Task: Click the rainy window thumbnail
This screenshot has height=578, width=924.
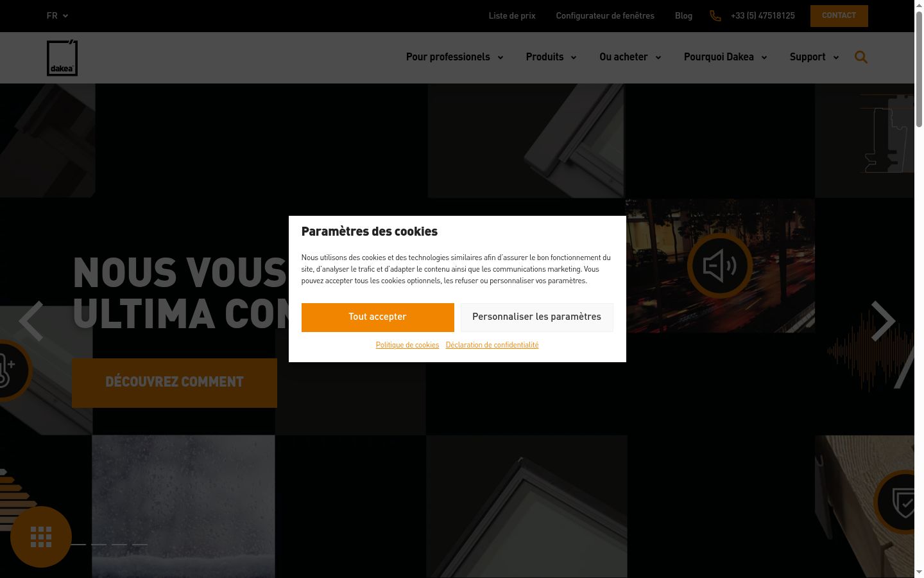Action: pos(184,506)
